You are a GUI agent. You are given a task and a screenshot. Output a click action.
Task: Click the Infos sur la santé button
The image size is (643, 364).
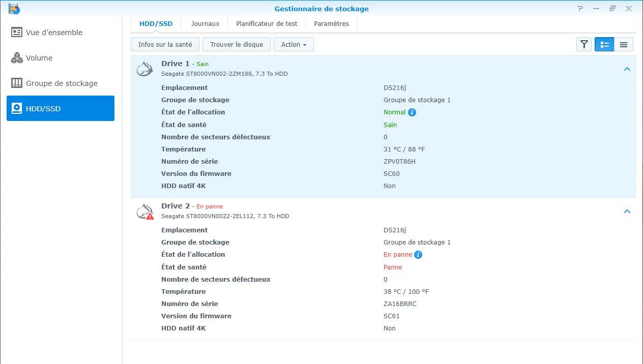point(165,45)
